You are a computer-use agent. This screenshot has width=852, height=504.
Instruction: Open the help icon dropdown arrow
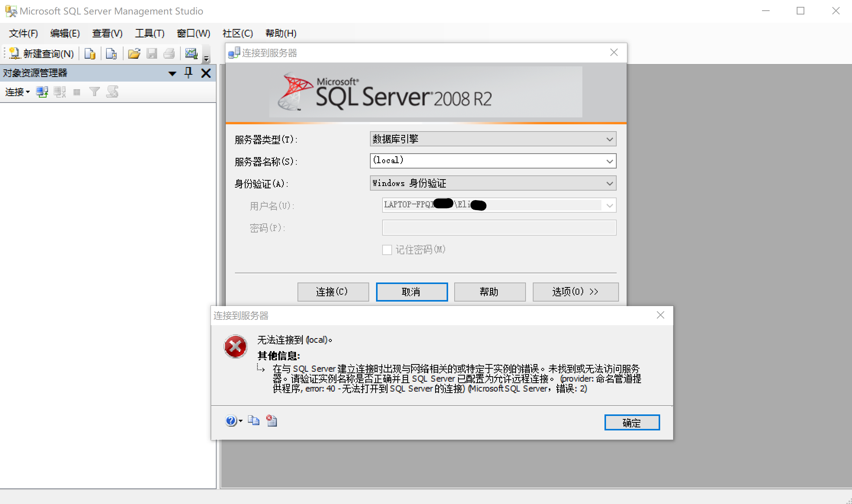pyautogui.click(x=241, y=421)
